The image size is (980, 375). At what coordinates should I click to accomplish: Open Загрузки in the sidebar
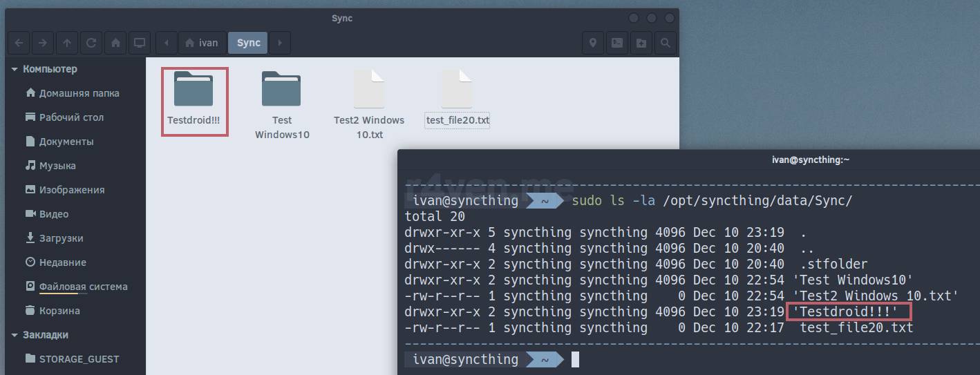click(x=61, y=238)
